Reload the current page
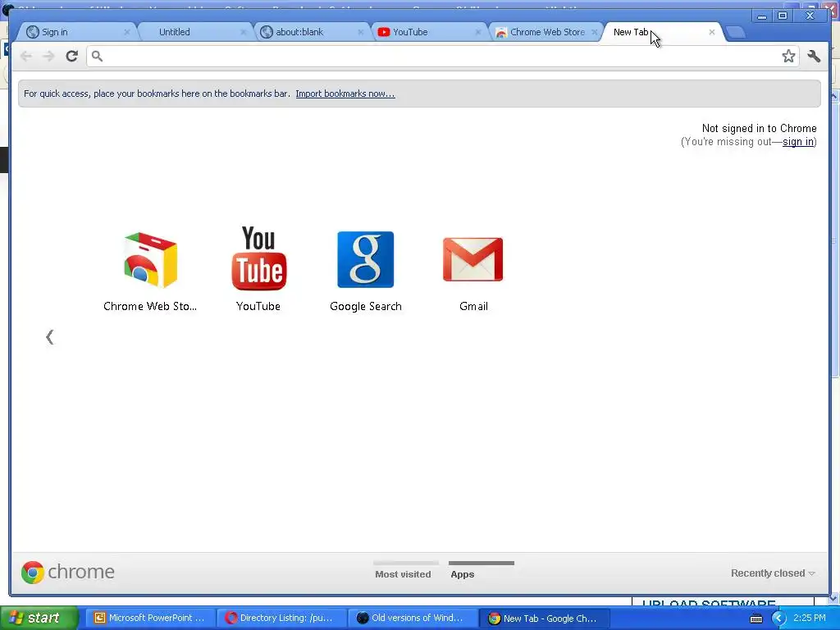The height and width of the screenshot is (630, 840). [72, 56]
